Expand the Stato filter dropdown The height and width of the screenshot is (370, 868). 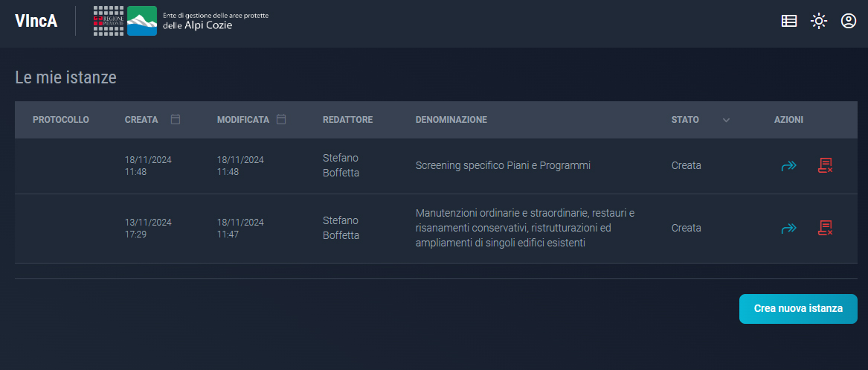click(727, 120)
